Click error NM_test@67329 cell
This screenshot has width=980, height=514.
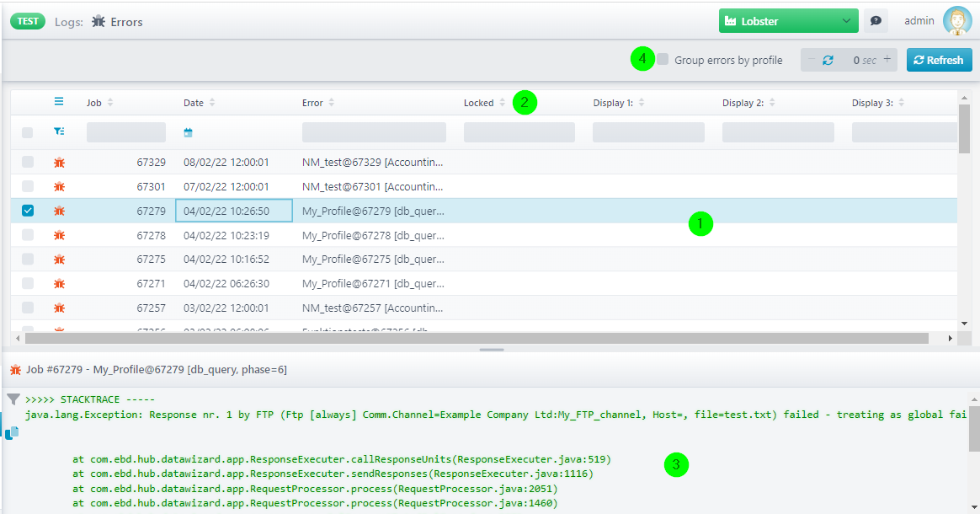click(x=372, y=162)
